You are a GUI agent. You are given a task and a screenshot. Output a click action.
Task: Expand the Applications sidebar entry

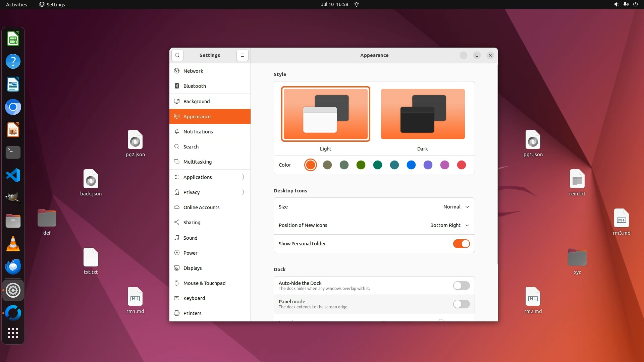click(x=210, y=177)
